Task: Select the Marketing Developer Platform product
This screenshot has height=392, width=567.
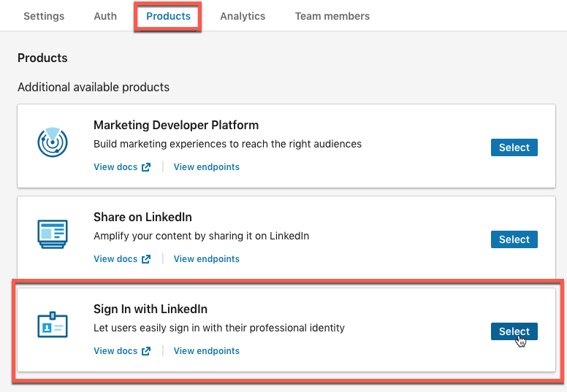Action: [514, 147]
